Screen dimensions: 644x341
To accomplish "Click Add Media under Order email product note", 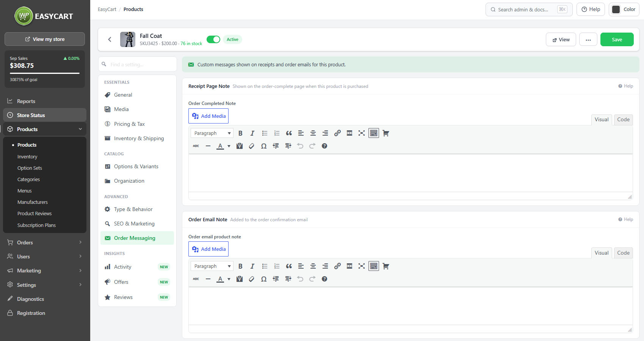I will (208, 249).
